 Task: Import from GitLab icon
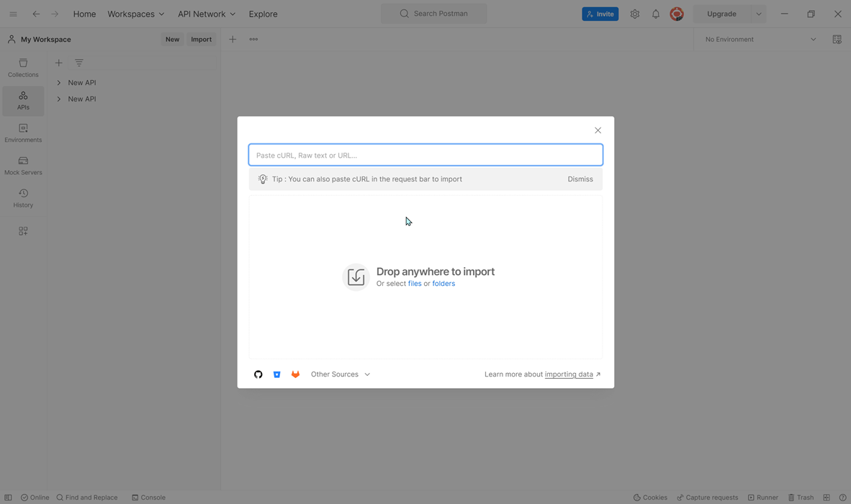(x=295, y=374)
